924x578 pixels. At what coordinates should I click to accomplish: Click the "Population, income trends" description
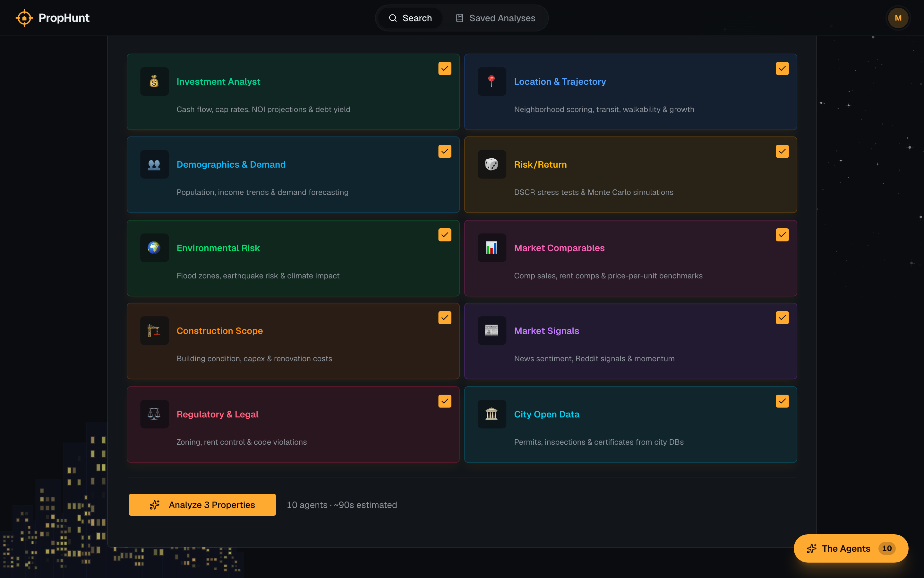point(262,192)
